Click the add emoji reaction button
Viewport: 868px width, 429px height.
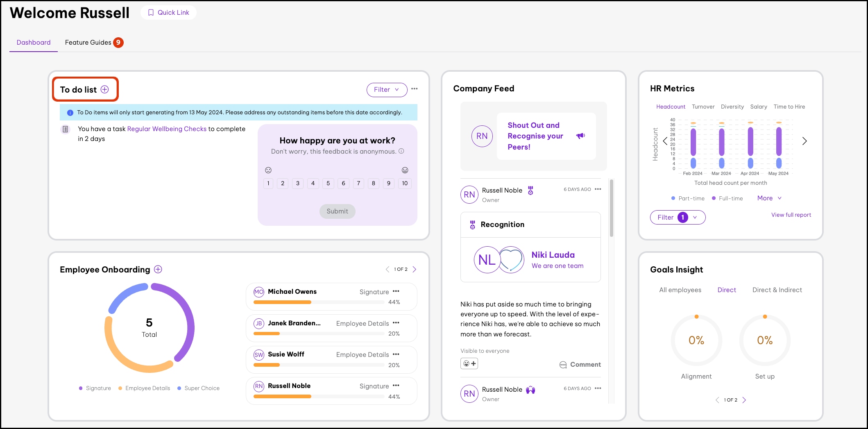coord(469,363)
